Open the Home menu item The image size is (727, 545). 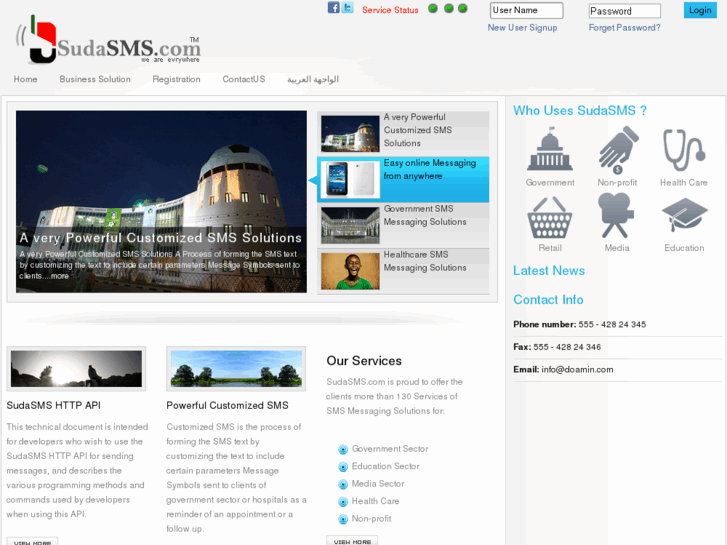[x=26, y=79]
